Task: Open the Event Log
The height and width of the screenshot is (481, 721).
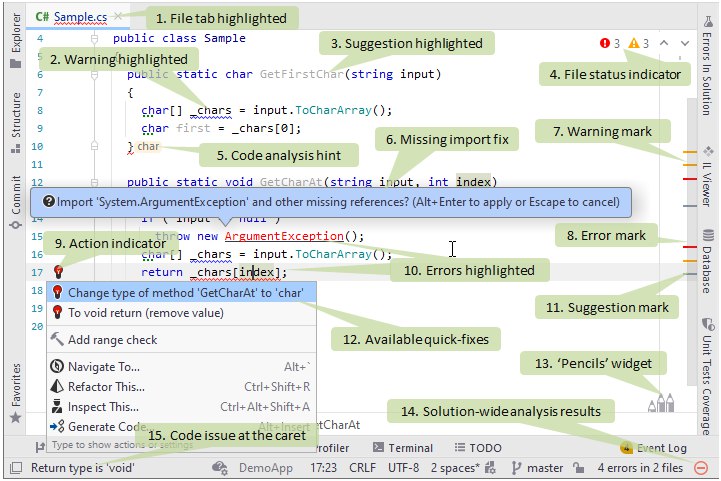Action: click(653, 448)
